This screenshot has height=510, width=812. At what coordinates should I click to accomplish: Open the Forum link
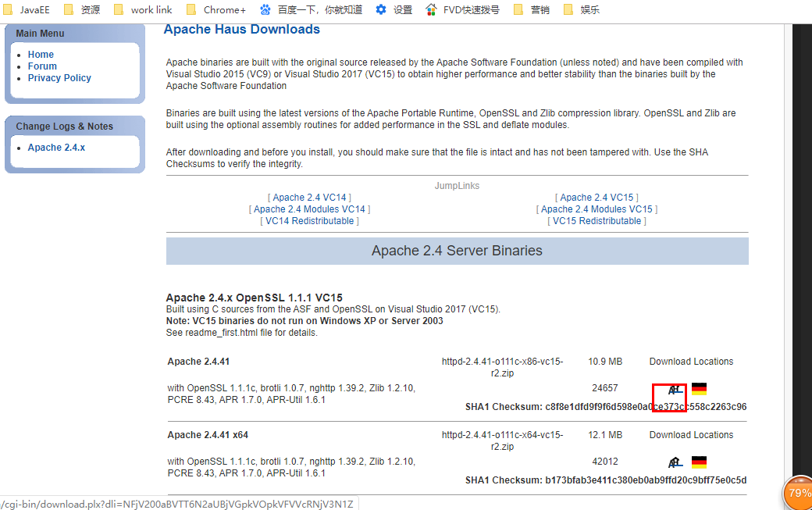click(x=42, y=66)
